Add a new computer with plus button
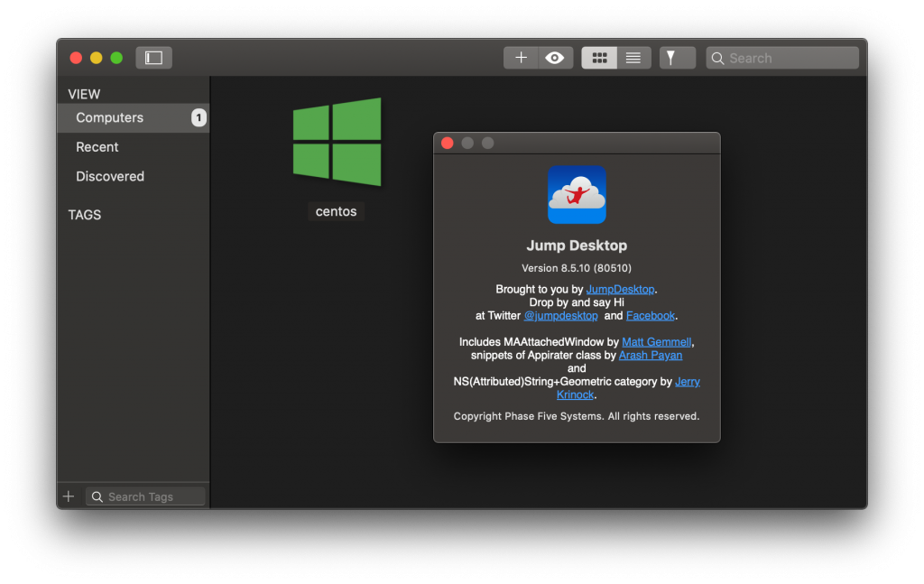Image resolution: width=924 pixels, height=584 pixels. (521, 58)
